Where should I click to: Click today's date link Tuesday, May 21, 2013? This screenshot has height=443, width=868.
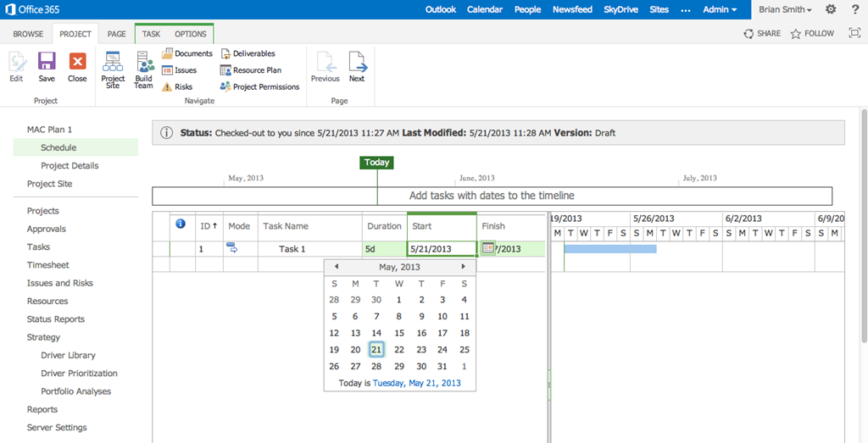pyautogui.click(x=416, y=383)
